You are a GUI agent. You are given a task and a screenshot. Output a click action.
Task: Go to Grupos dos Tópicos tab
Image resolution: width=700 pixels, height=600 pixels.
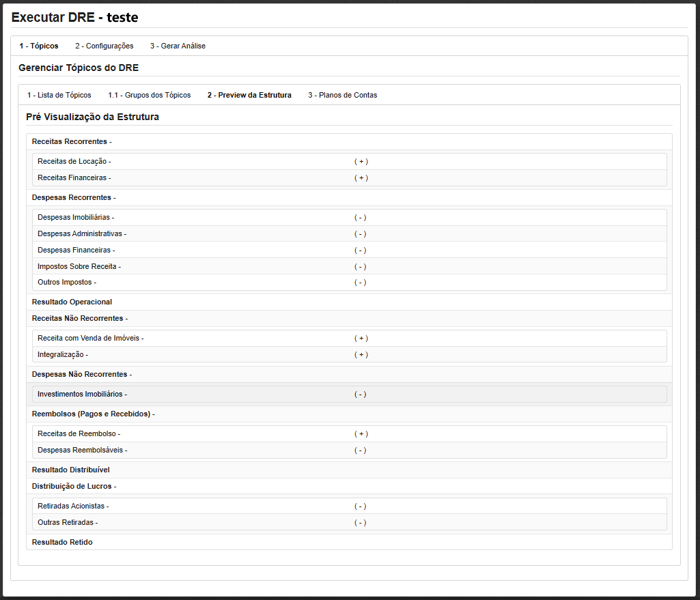tap(149, 95)
